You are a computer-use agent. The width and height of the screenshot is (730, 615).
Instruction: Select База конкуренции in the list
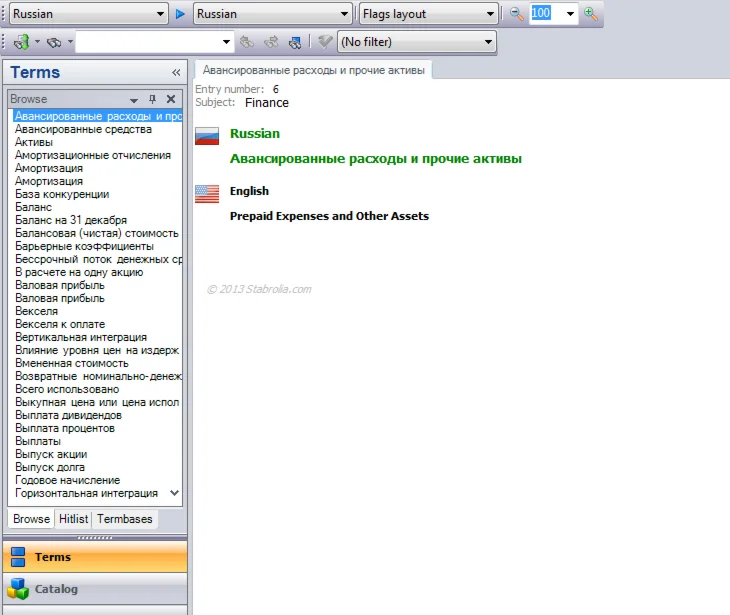tap(62, 194)
